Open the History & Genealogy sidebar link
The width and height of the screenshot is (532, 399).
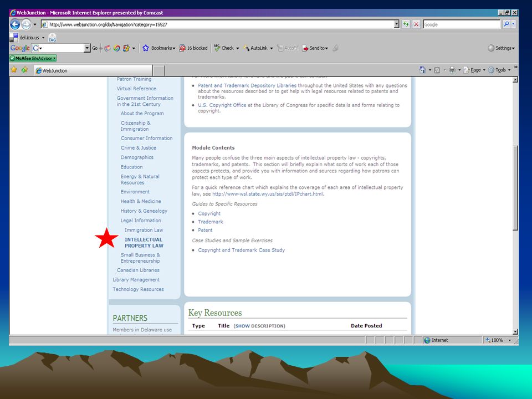144,211
